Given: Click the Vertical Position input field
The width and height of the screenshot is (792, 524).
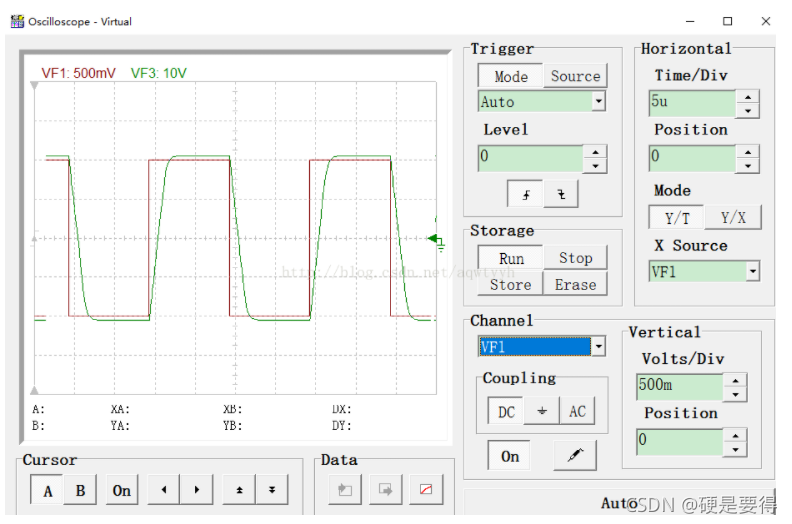Looking at the screenshot, I should coord(680,442).
